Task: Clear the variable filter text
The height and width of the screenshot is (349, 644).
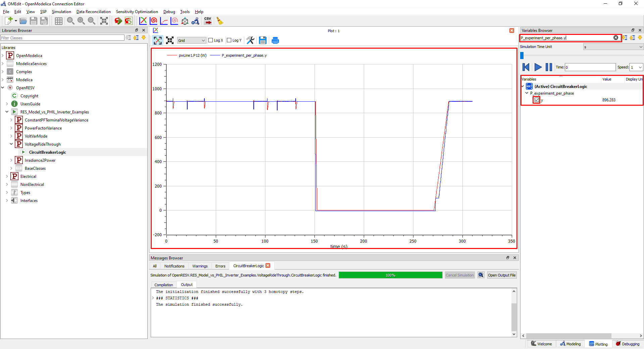Action: [x=616, y=38]
